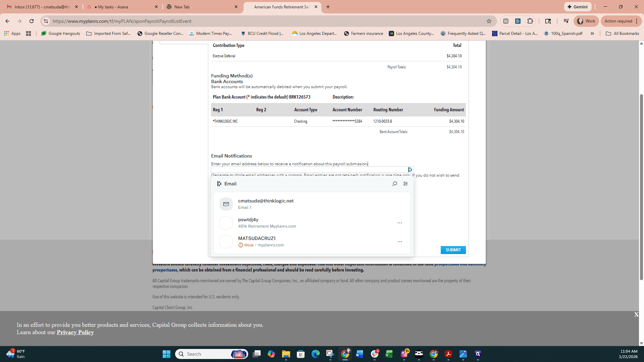Switch to the Inbox Gmail tab
The height and width of the screenshot is (362, 644).
(42, 7)
